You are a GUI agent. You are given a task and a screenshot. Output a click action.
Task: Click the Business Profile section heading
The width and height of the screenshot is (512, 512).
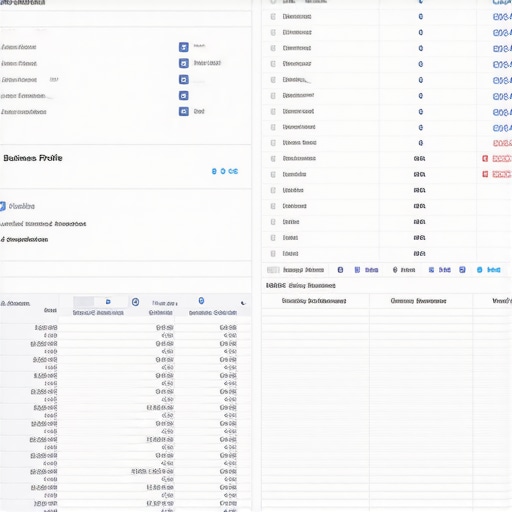coord(33,158)
